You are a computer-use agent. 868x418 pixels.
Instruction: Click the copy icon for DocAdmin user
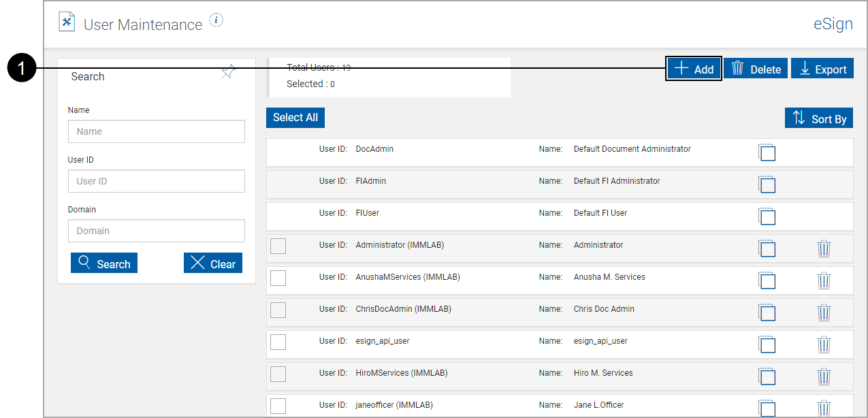(x=767, y=152)
